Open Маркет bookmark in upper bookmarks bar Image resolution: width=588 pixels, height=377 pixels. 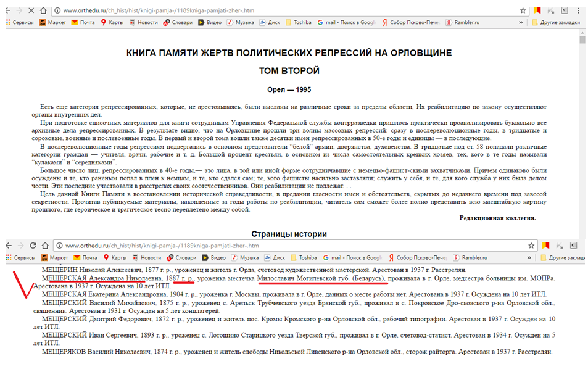point(53,22)
